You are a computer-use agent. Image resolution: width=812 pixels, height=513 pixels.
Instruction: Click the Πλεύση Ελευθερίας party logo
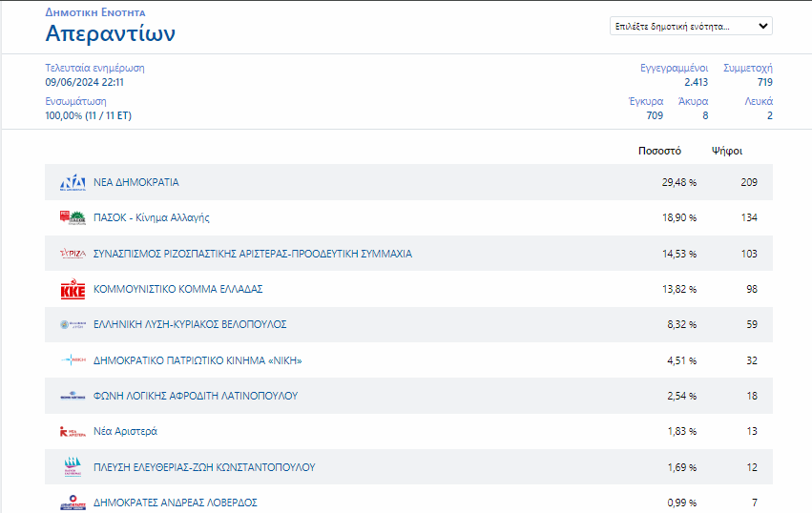tap(73, 467)
